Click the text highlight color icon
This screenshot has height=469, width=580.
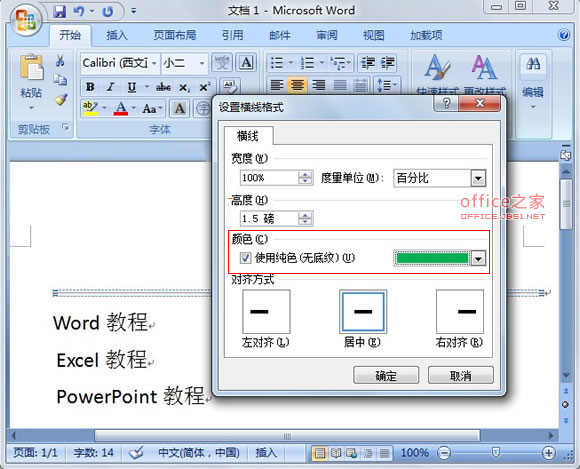[x=90, y=108]
